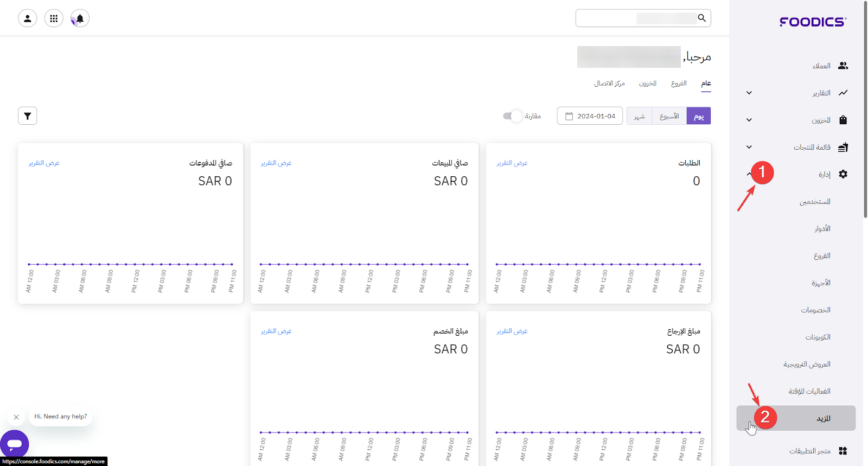Switch to the الفروع dashboard tab
Image resolution: width=868 pixels, height=466 pixels.
pyautogui.click(x=679, y=84)
